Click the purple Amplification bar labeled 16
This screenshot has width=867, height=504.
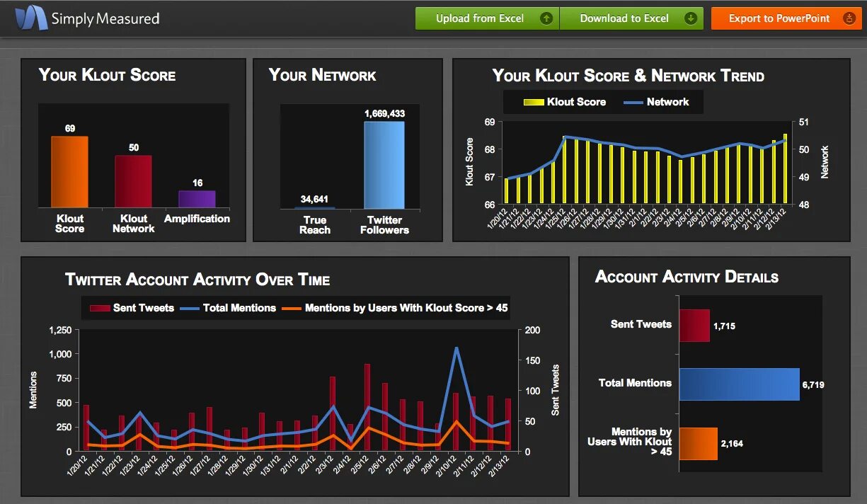coord(197,200)
